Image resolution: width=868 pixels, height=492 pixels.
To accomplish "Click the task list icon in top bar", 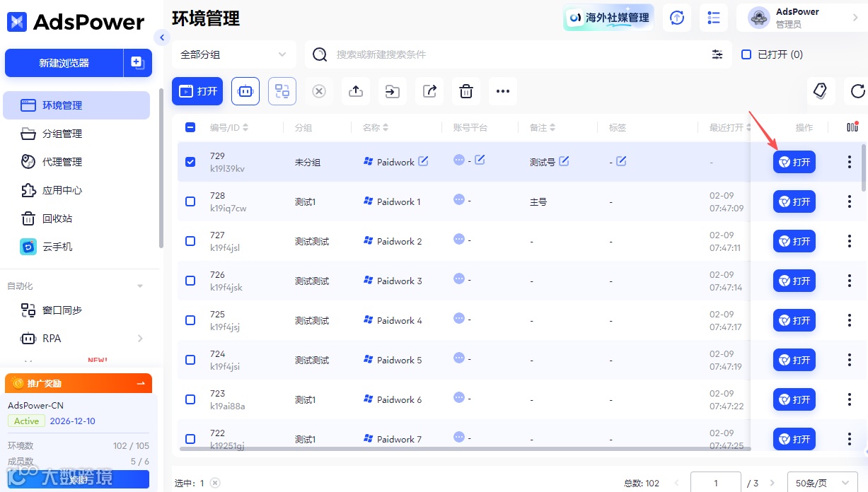I will coord(714,18).
